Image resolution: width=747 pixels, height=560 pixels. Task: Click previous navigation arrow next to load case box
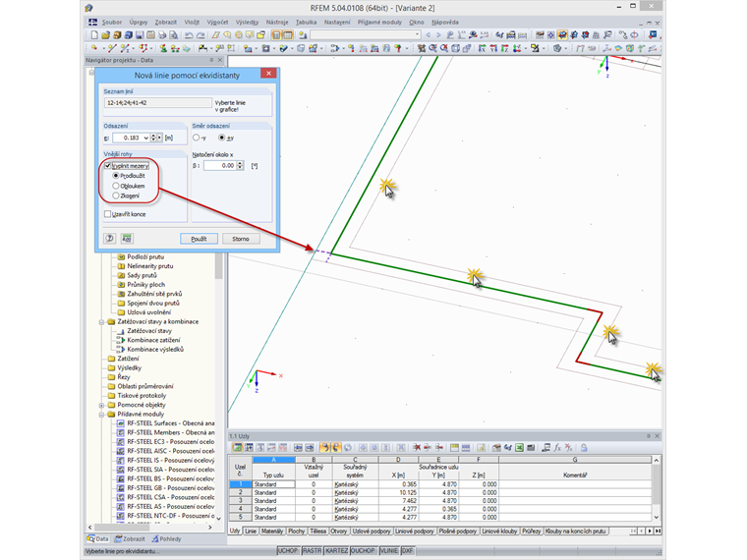428,34
